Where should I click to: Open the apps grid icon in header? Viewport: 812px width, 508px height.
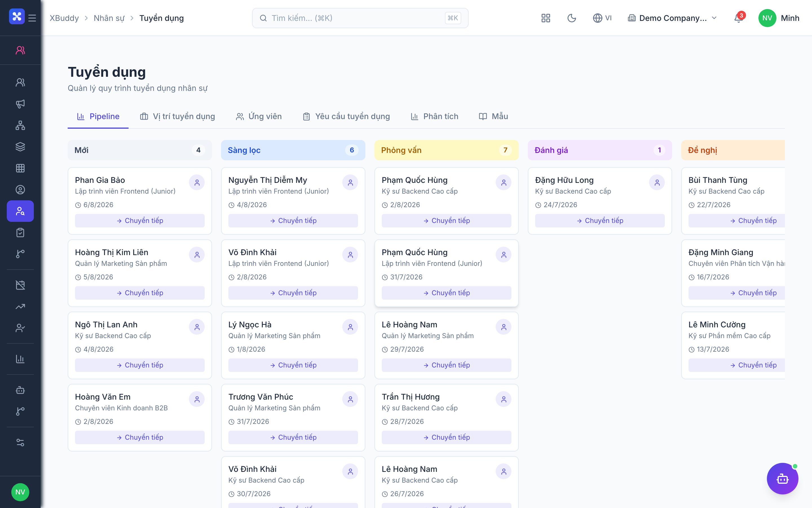coord(546,18)
